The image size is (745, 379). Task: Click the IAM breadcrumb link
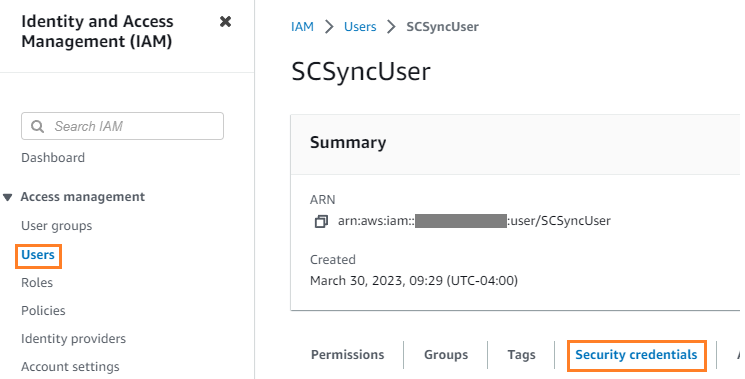tap(302, 27)
